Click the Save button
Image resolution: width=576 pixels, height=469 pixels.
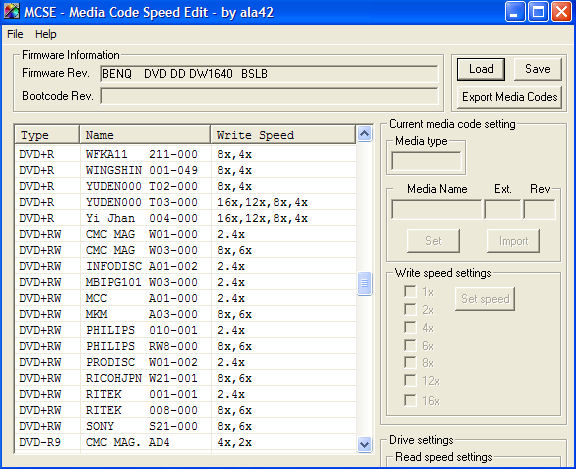pyautogui.click(x=538, y=69)
